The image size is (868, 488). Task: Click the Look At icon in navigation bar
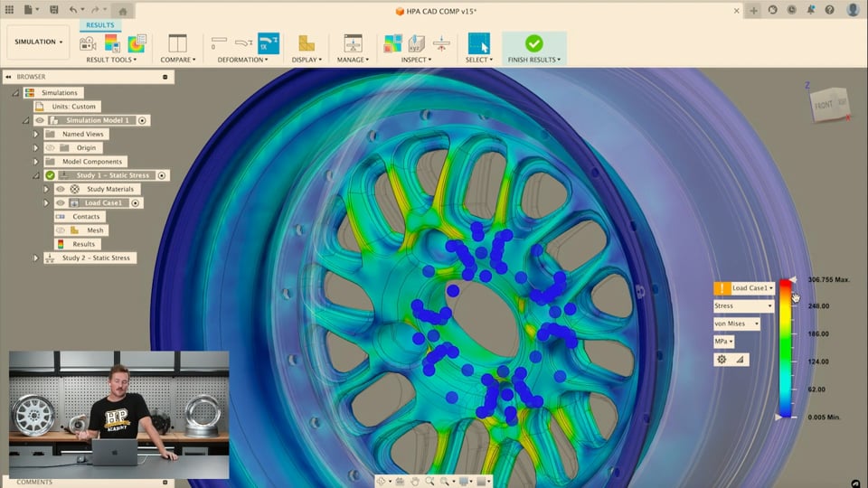point(399,482)
